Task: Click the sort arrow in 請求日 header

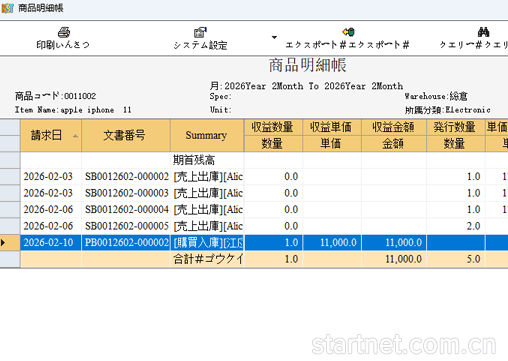Action: [x=76, y=136]
